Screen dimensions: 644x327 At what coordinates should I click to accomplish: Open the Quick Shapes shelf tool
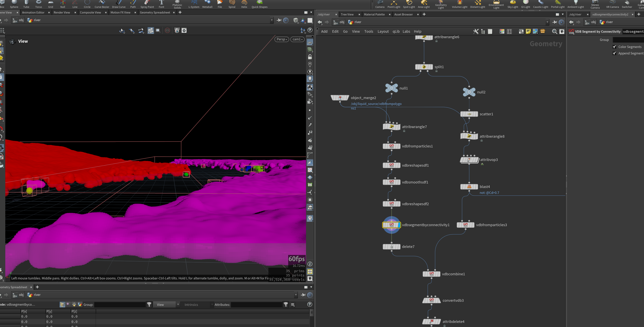click(x=260, y=4)
